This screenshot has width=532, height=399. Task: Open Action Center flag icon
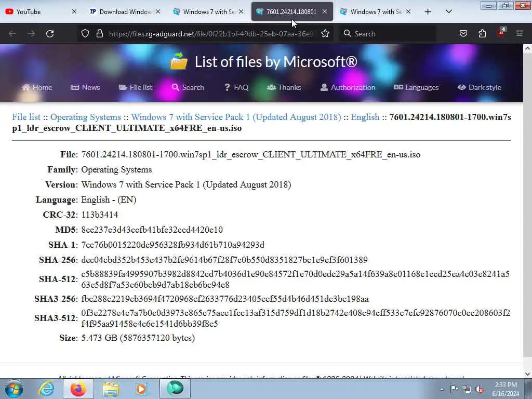point(454,389)
